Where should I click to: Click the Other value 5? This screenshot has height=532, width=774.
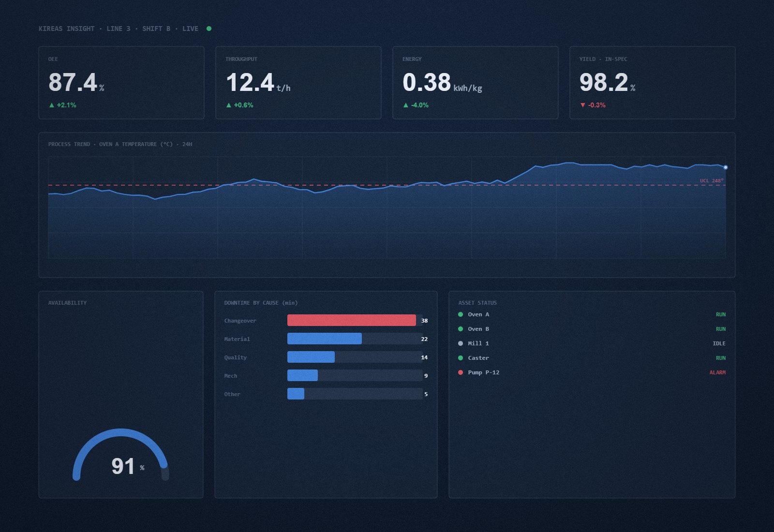click(426, 394)
